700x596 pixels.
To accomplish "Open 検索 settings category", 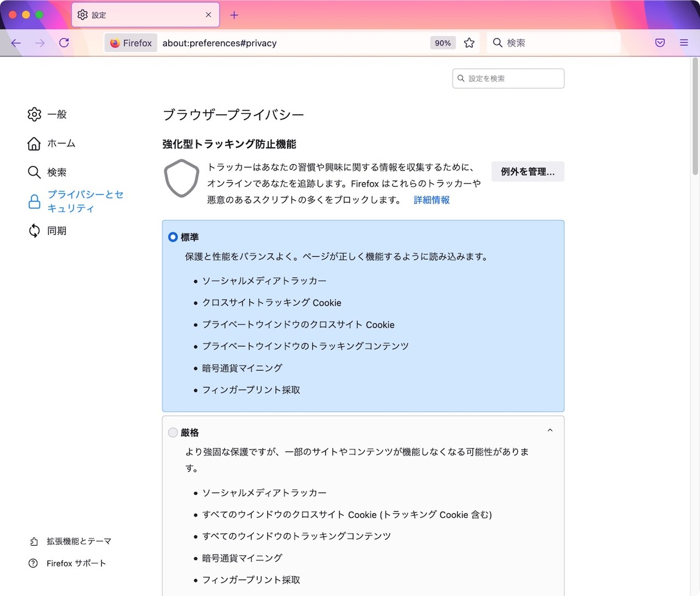I will pos(47,172).
